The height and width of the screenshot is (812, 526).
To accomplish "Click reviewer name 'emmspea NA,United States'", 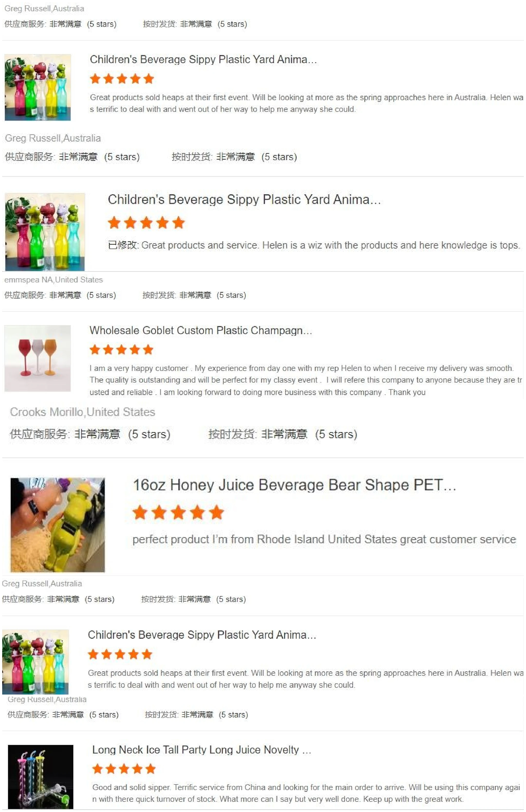I will (x=54, y=280).
